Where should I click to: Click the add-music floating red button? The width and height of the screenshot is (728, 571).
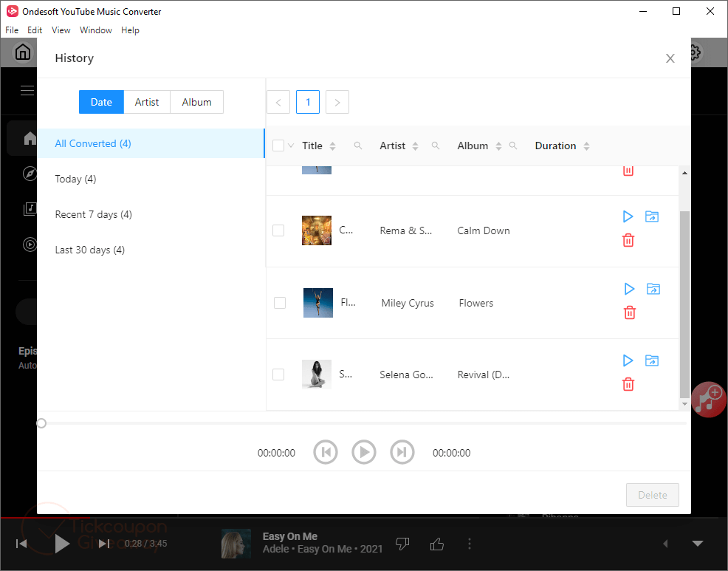click(x=709, y=399)
